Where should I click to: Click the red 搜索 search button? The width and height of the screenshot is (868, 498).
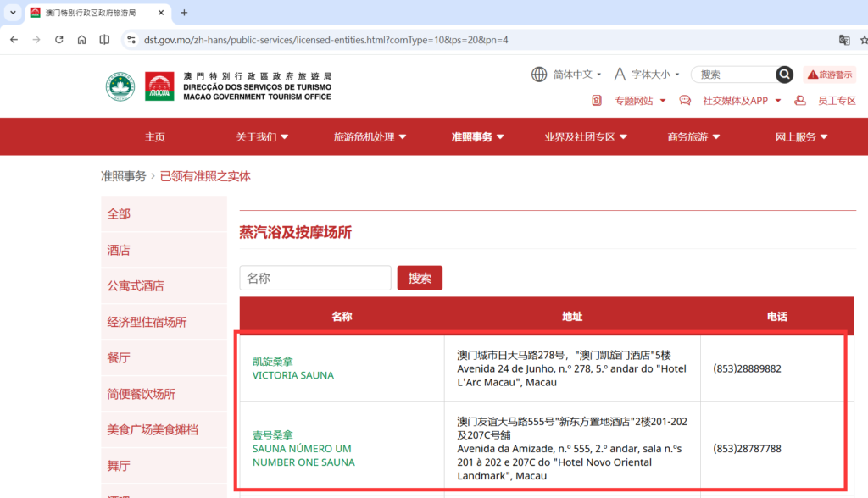420,278
